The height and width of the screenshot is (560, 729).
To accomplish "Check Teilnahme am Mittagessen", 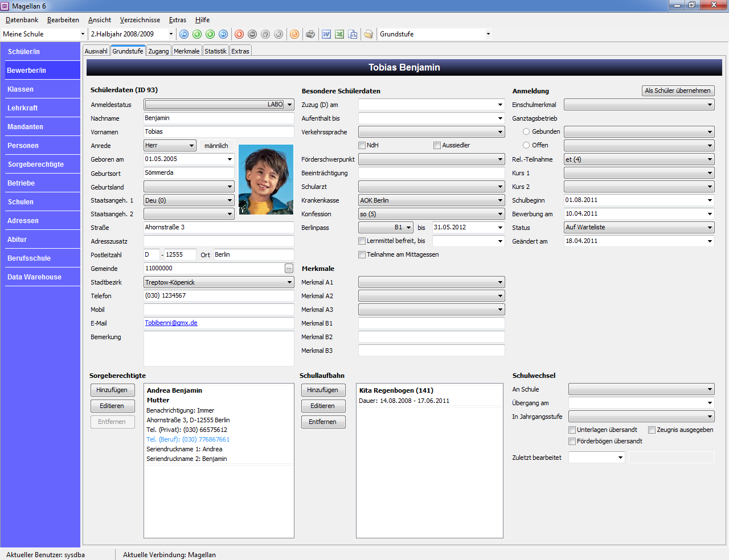I will [x=362, y=254].
